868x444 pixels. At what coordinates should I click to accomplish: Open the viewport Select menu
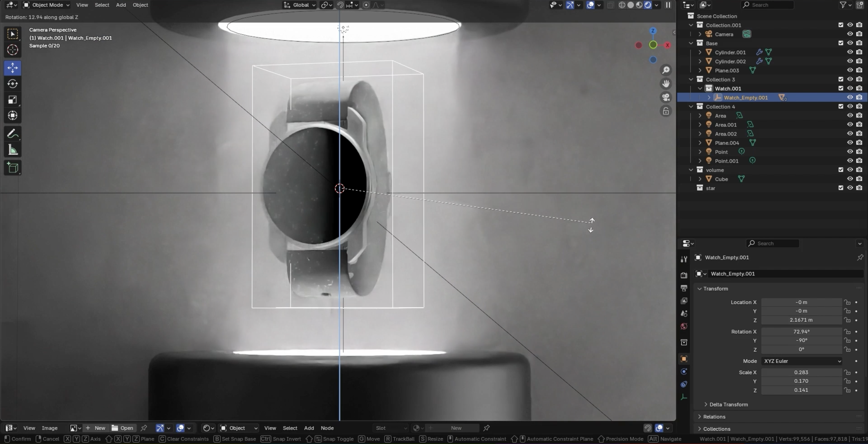tap(102, 5)
